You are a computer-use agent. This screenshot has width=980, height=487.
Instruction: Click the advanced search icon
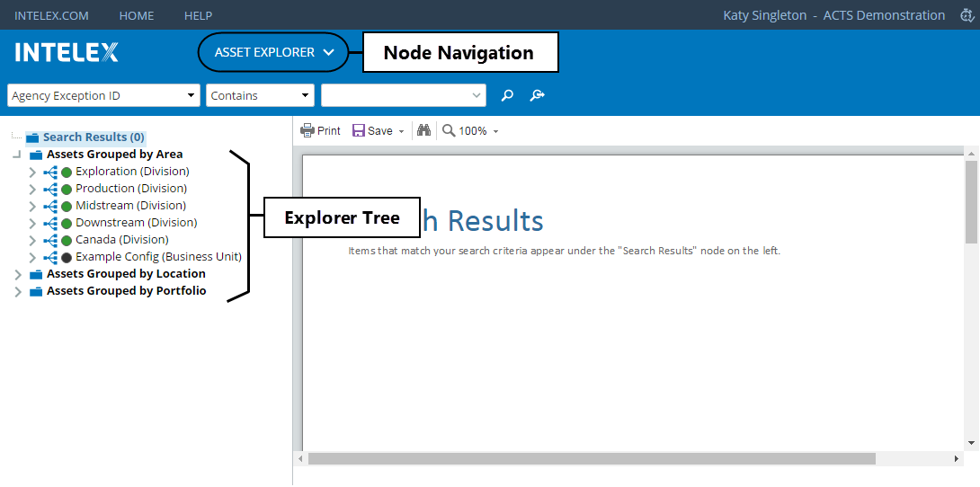tap(538, 95)
